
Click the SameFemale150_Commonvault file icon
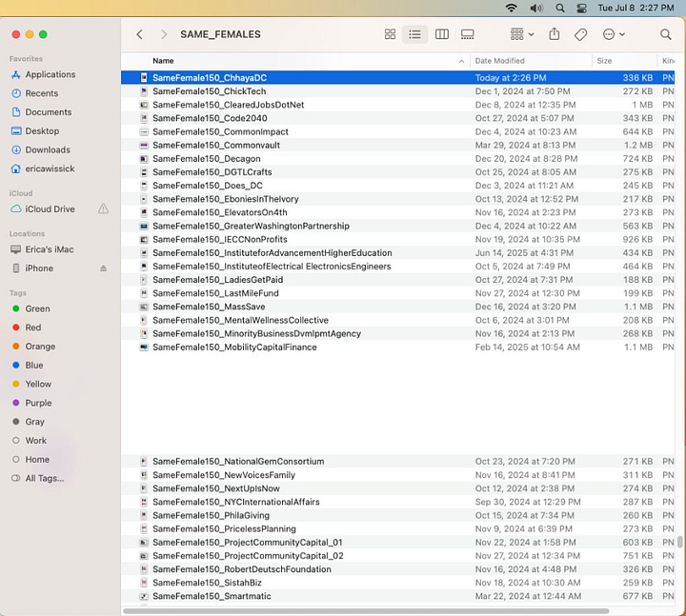tap(144, 145)
